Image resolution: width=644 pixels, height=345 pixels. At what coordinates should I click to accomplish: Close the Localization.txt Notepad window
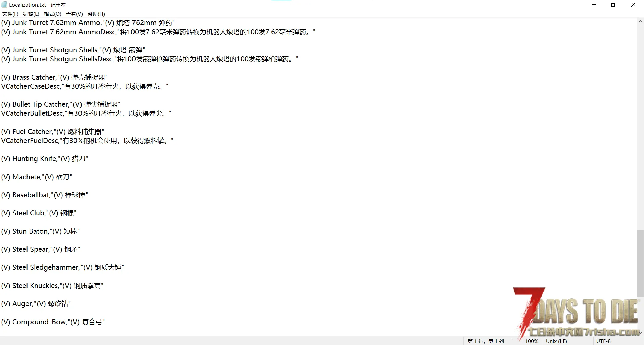633,5
